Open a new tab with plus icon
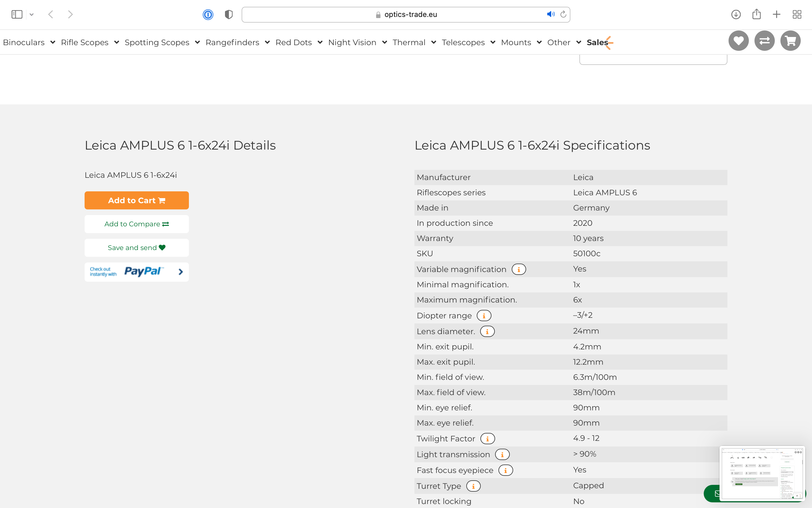Image resolution: width=812 pixels, height=508 pixels. pyautogui.click(x=776, y=14)
